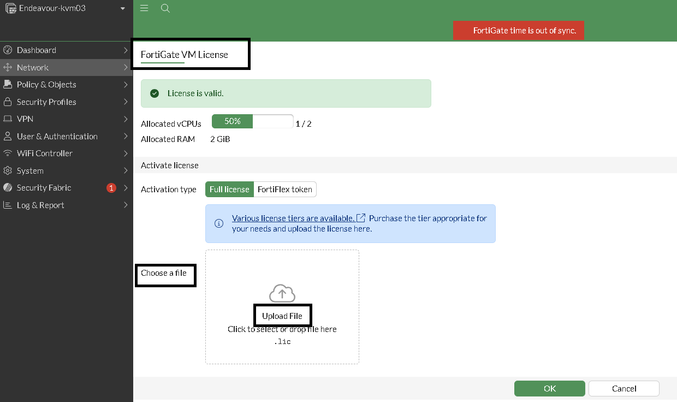
Task: Expand the System menu chevron
Action: (125, 171)
